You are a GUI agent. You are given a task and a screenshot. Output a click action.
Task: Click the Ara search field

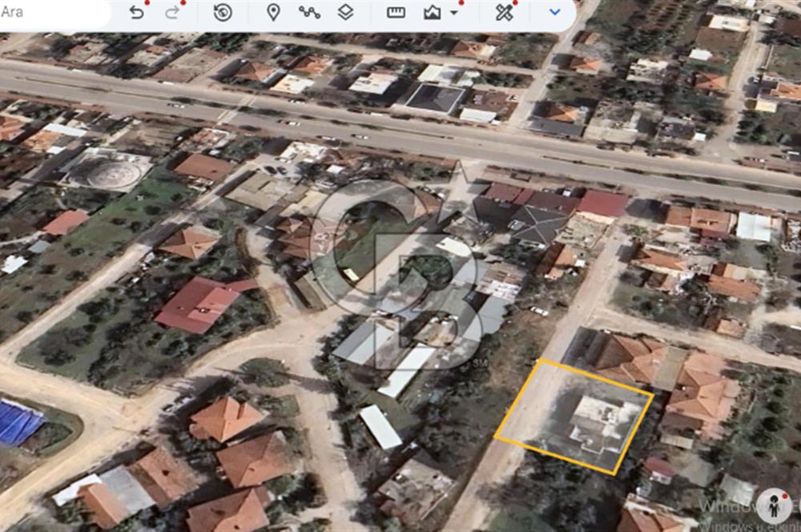coord(48,13)
